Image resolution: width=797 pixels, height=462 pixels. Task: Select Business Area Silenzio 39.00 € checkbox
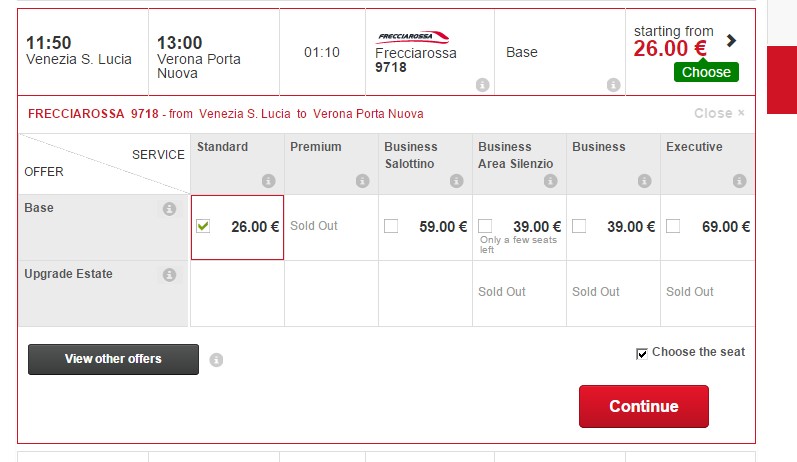(485, 226)
